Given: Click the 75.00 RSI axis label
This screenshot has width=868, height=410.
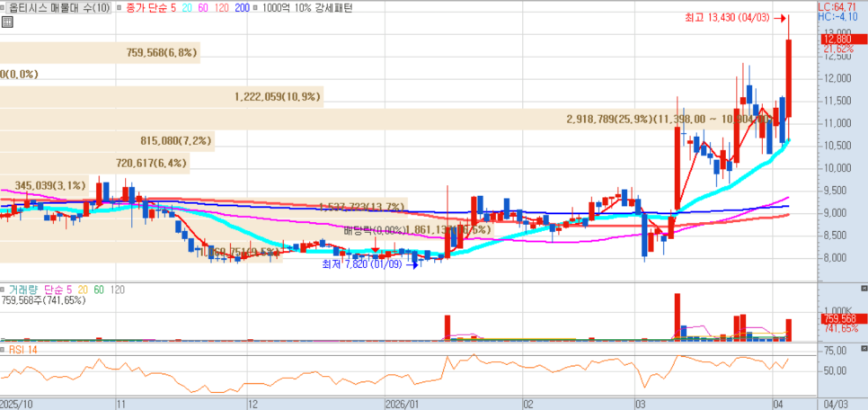Looking at the screenshot, I should [x=835, y=351].
